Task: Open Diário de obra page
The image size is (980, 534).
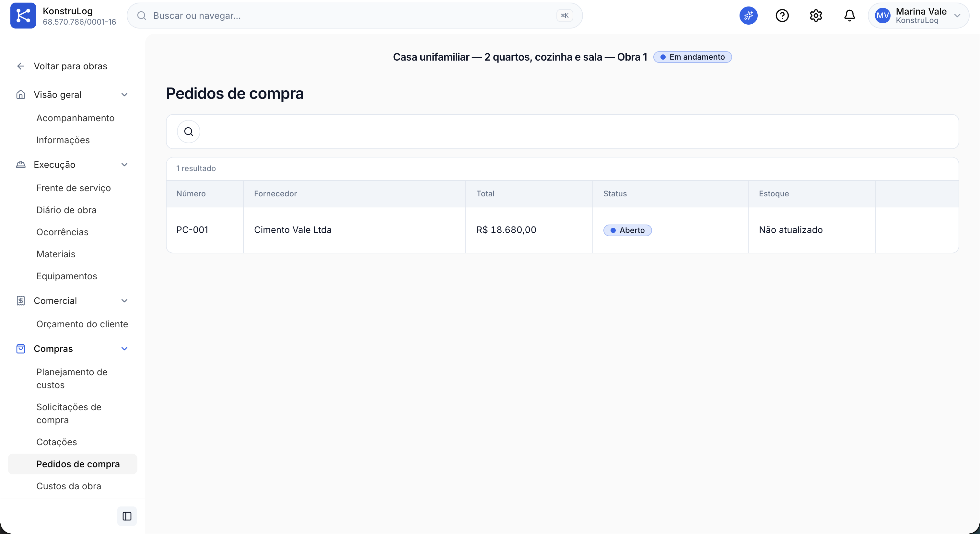Action: [x=66, y=210]
